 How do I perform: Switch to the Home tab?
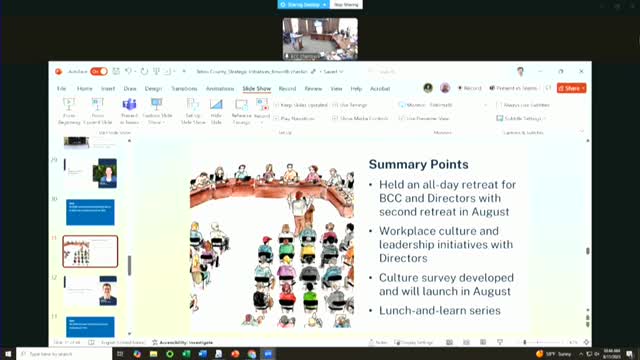pyautogui.click(x=84, y=89)
